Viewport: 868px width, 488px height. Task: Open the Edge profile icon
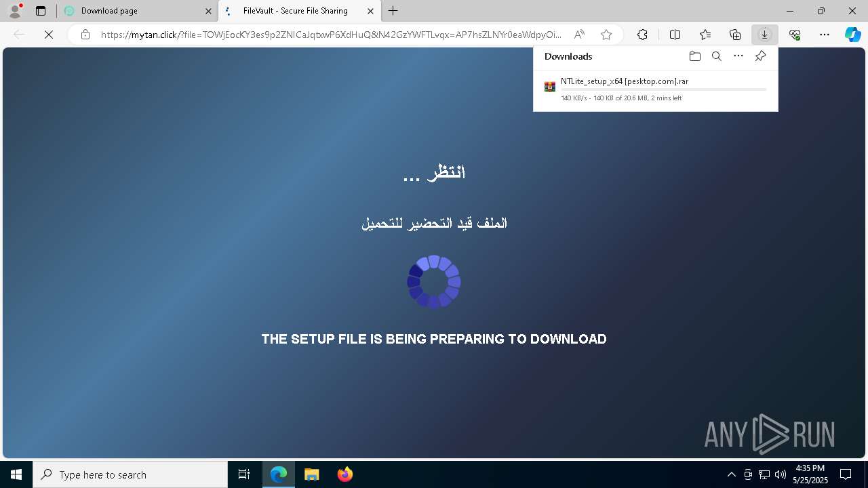click(x=15, y=11)
